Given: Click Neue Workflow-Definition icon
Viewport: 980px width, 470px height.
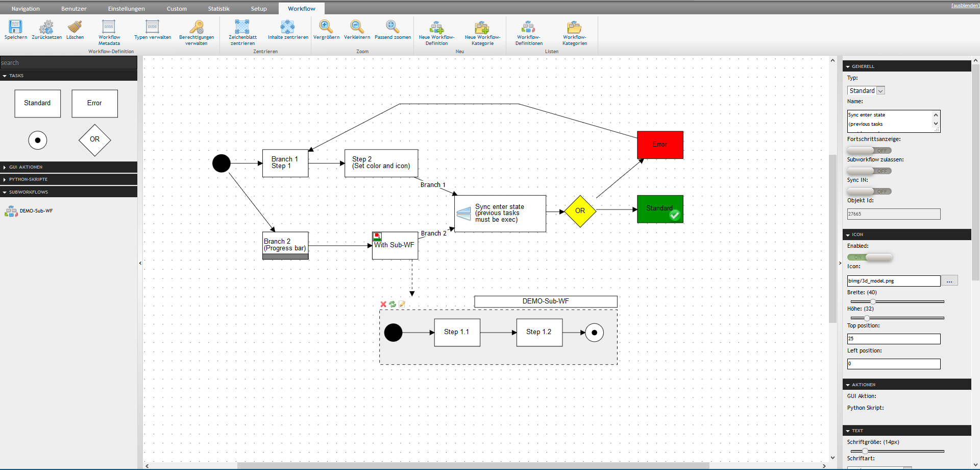Looking at the screenshot, I should point(436,27).
